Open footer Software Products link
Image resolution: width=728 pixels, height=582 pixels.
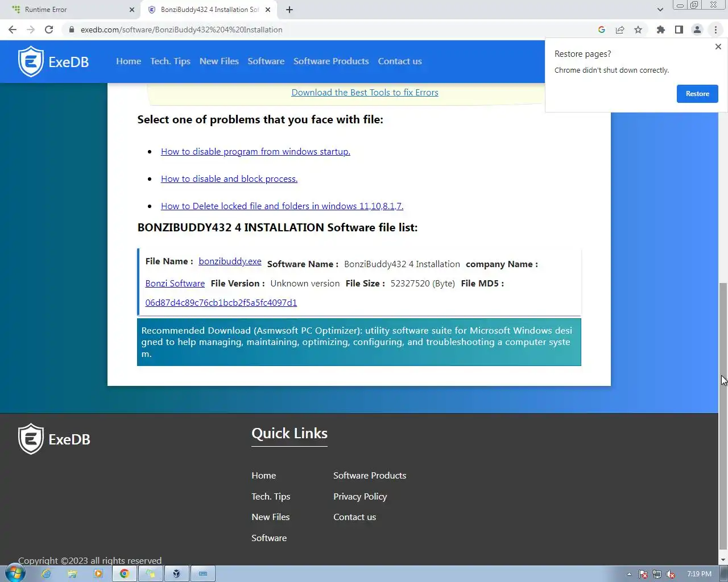coord(370,476)
